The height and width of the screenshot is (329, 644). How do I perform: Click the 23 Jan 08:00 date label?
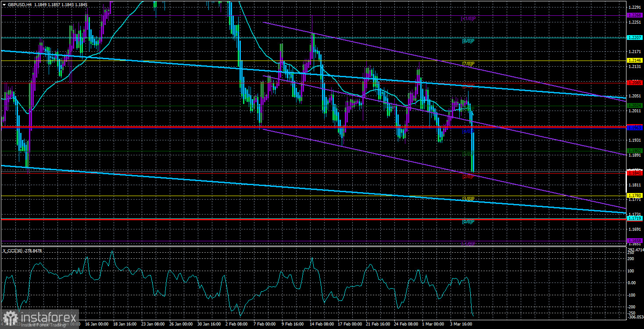tap(154, 325)
